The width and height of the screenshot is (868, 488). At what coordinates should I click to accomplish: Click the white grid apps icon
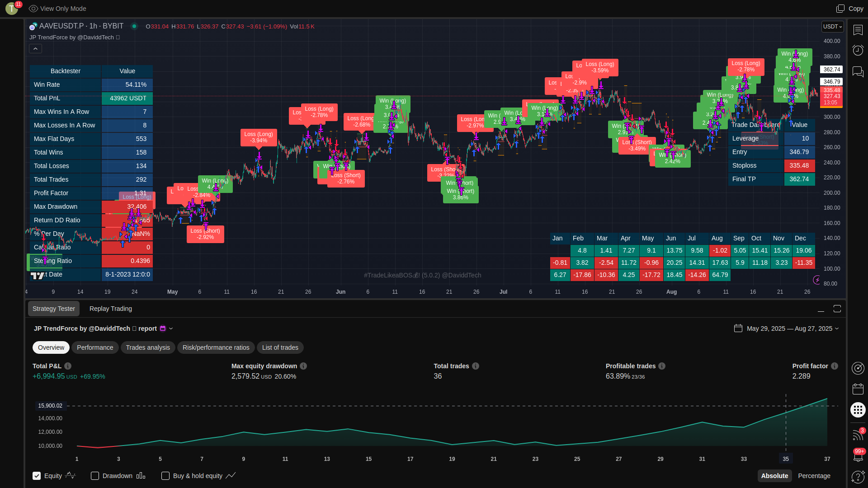[858, 410]
